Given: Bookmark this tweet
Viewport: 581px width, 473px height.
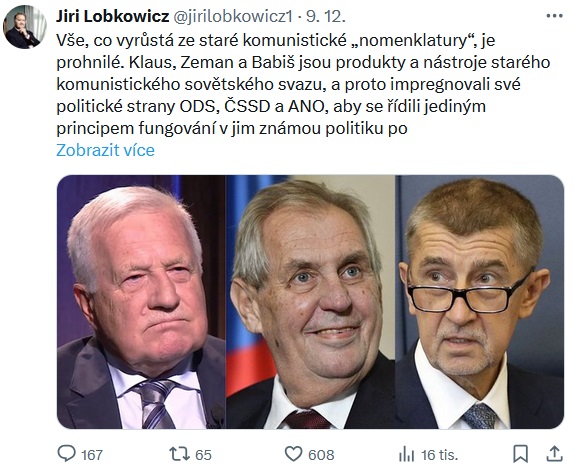Looking at the screenshot, I should point(520,454).
